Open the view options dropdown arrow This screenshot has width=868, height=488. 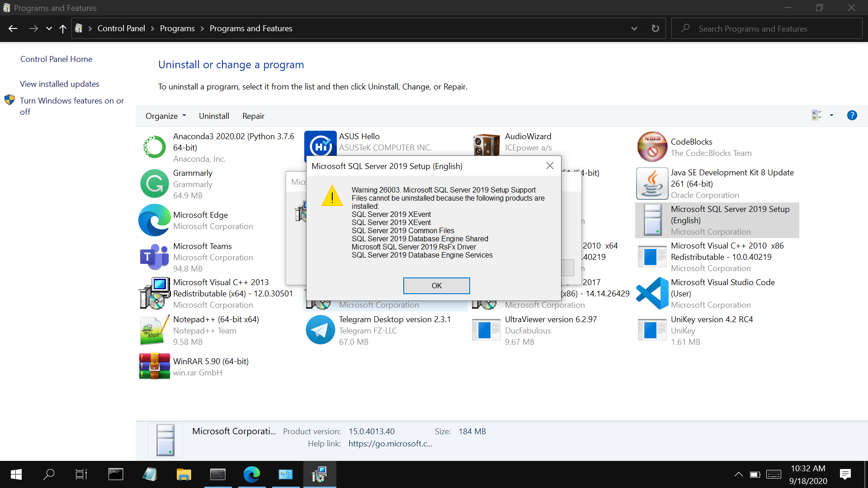(831, 116)
